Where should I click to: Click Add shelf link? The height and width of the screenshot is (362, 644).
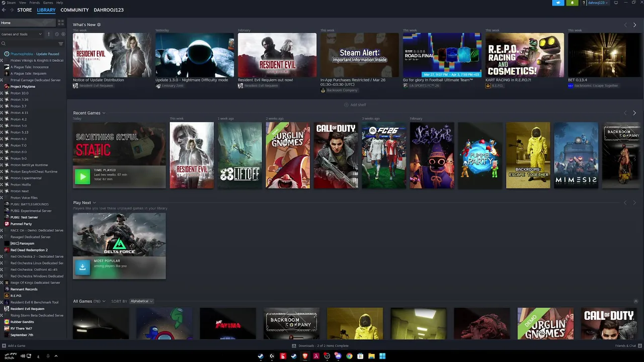[x=355, y=105]
